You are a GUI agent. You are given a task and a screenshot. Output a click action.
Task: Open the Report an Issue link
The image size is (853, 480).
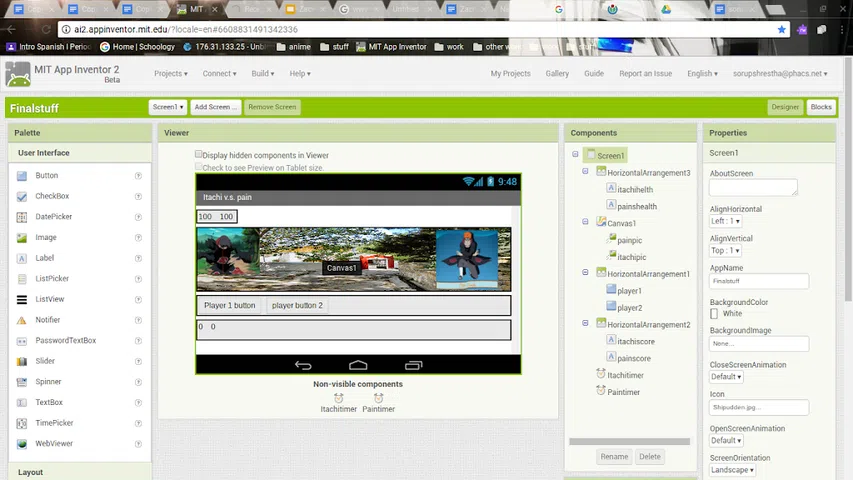coord(645,73)
